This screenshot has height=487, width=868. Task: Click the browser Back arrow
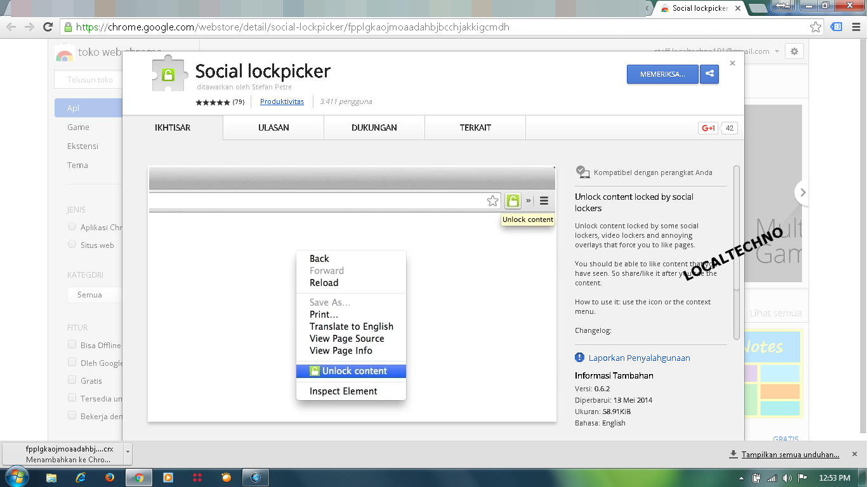coord(11,27)
